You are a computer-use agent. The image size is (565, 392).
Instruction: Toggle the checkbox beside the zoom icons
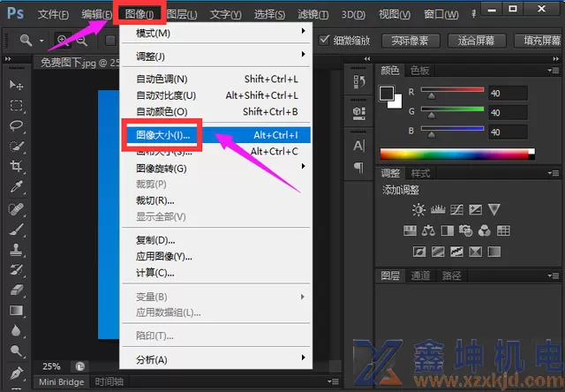coord(110,41)
